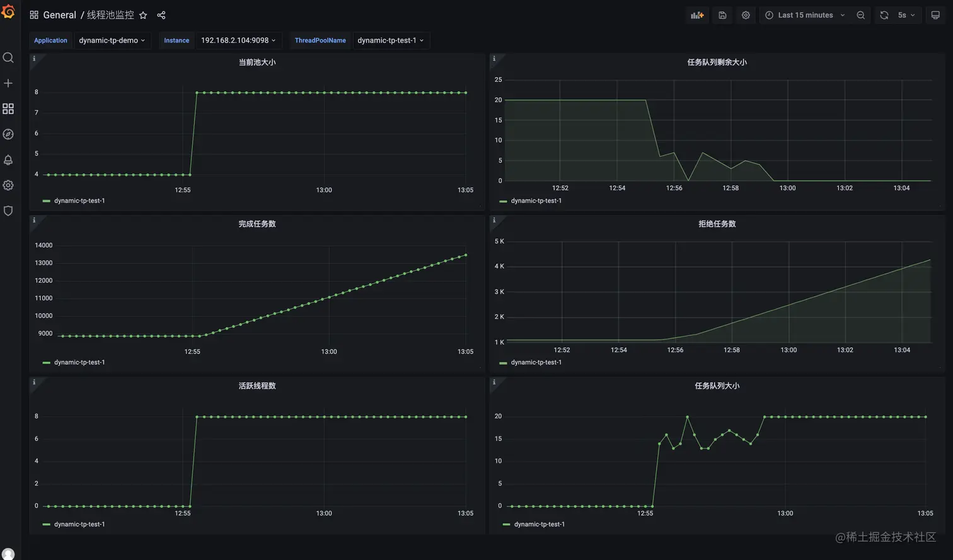Zoom out the time range
This screenshot has height=560, width=953.
click(x=860, y=15)
